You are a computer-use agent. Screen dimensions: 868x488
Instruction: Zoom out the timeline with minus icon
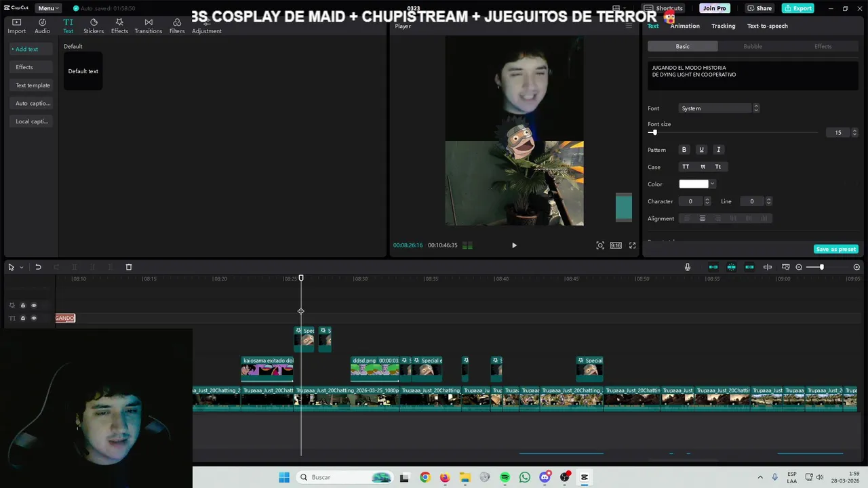(x=799, y=267)
